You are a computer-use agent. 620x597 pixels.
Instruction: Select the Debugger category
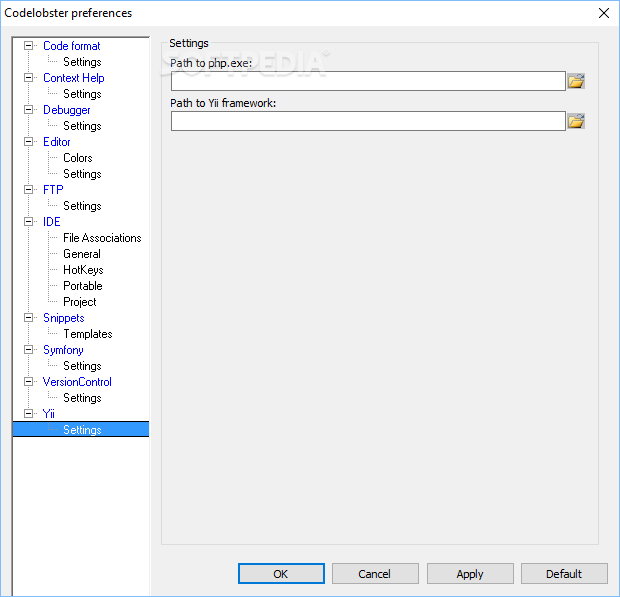point(67,110)
